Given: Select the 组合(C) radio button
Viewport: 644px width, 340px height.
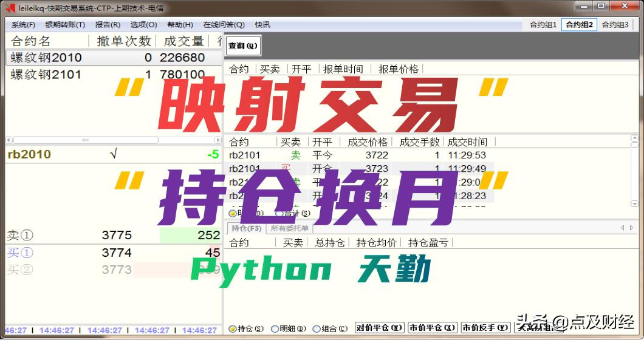Looking at the screenshot, I should [317, 329].
